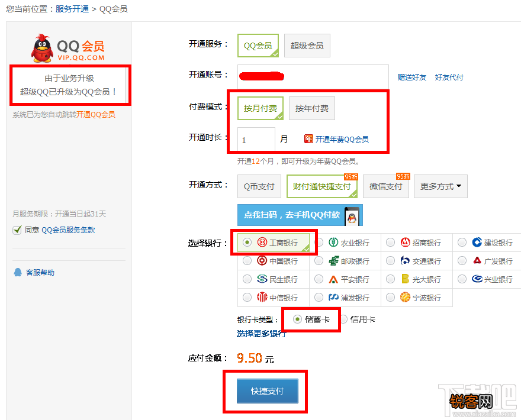521x420 pixels.
Task: Click the 兴业银行 logo icon
Action: (x=477, y=279)
